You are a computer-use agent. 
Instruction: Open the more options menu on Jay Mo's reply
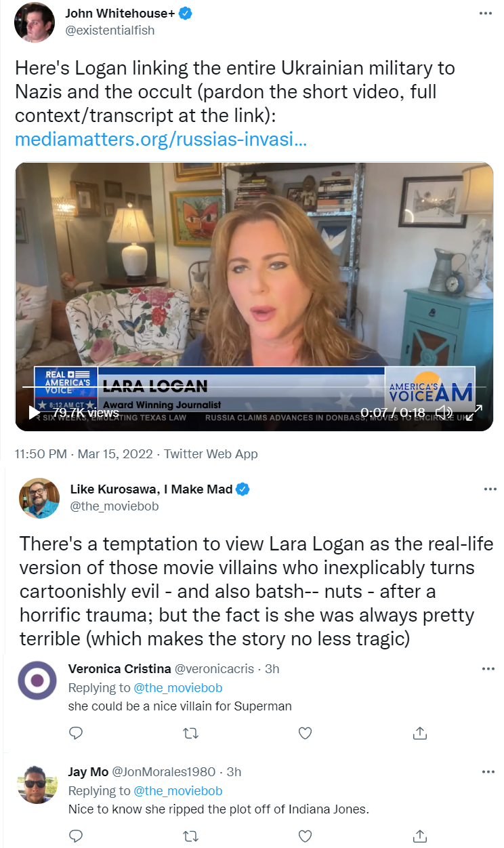pyautogui.click(x=488, y=771)
